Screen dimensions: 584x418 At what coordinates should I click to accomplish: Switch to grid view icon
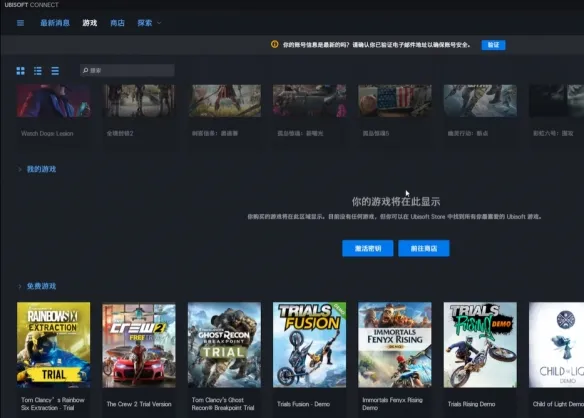[20, 71]
